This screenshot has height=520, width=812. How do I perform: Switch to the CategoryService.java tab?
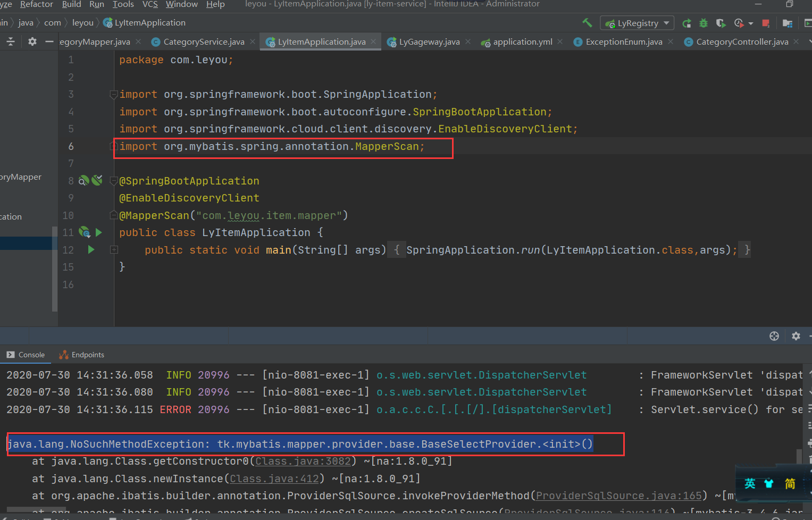203,42
